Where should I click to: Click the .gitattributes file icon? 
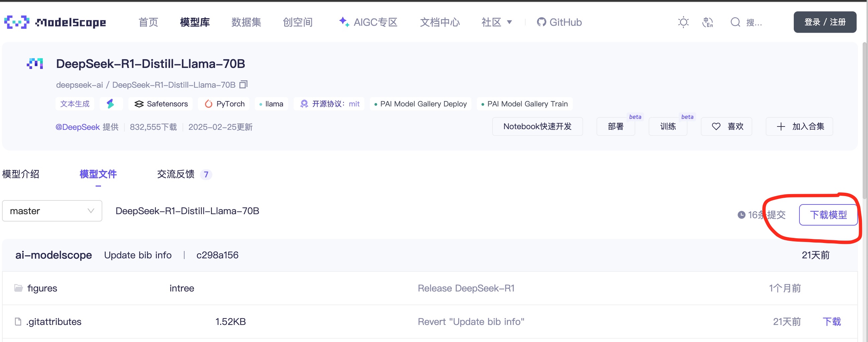pyautogui.click(x=18, y=322)
